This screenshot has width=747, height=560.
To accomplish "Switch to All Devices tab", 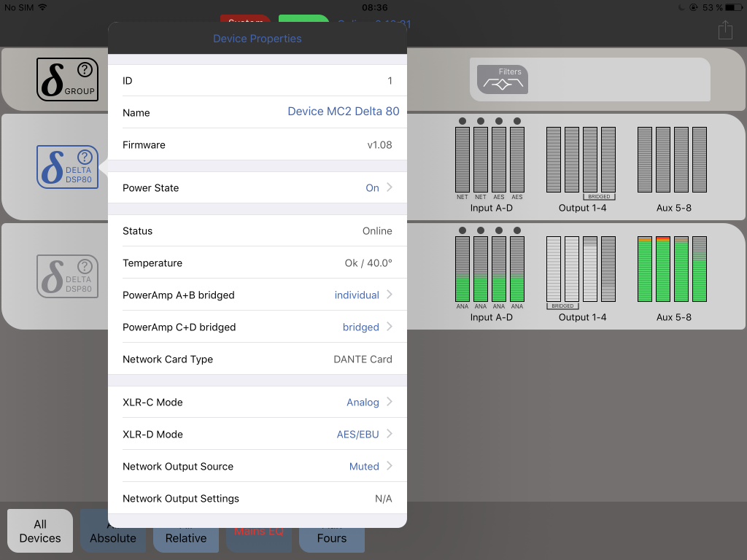I will coord(40,531).
